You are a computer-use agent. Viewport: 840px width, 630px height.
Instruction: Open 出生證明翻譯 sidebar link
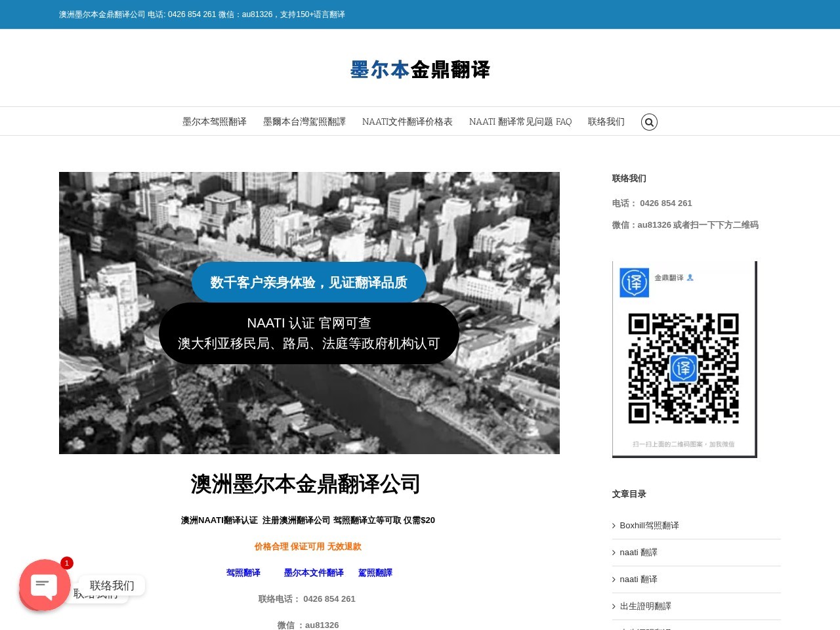click(645, 606)
